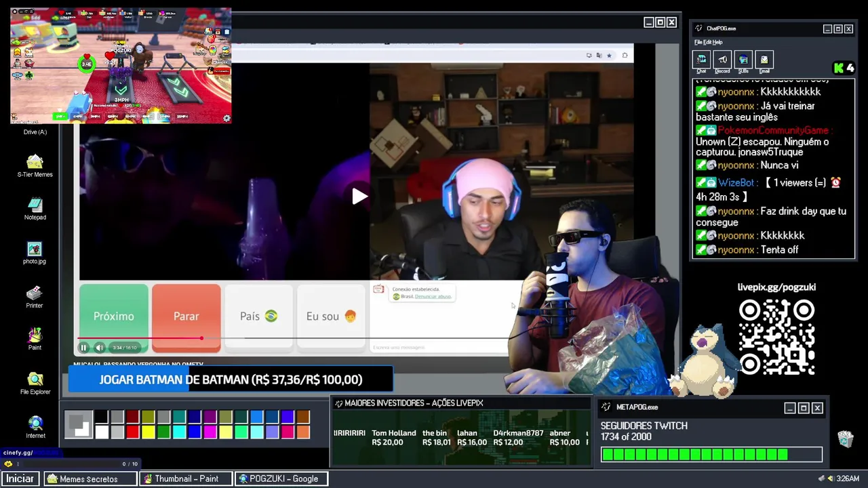Click the game preview thumbnail
868x488 pixels.
(x=121, y=66)
